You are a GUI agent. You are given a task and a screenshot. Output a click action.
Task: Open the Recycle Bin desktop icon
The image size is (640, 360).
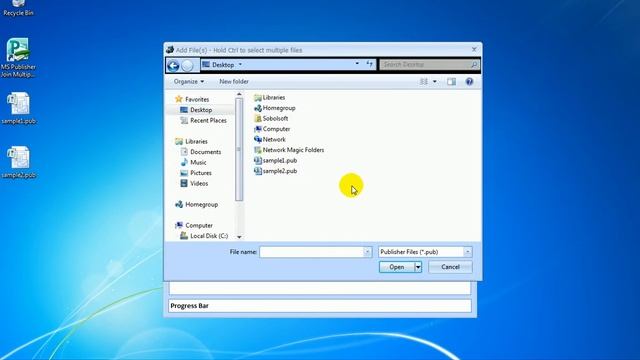coord(18,8)
